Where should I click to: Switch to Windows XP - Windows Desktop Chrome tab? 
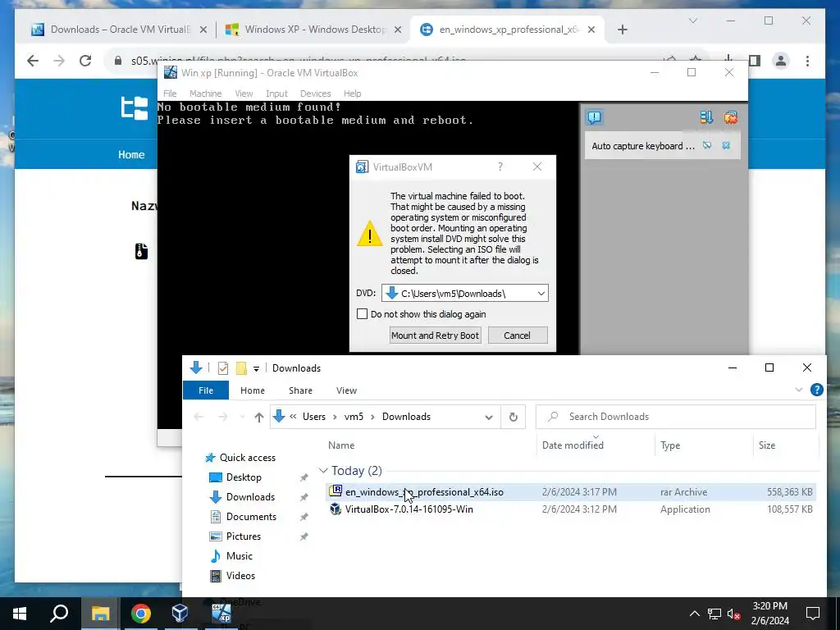coord(313,30)
